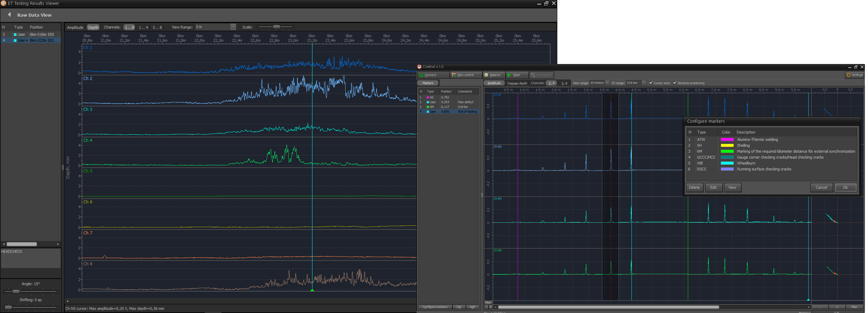
Task: Open the XY range 518 mm dropdown
Action: 644,83
